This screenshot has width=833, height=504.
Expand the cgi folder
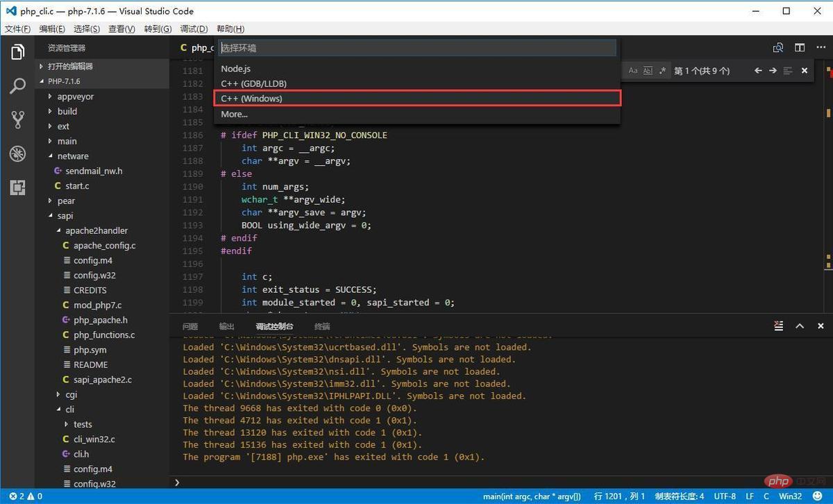click(x=102, y=394)
